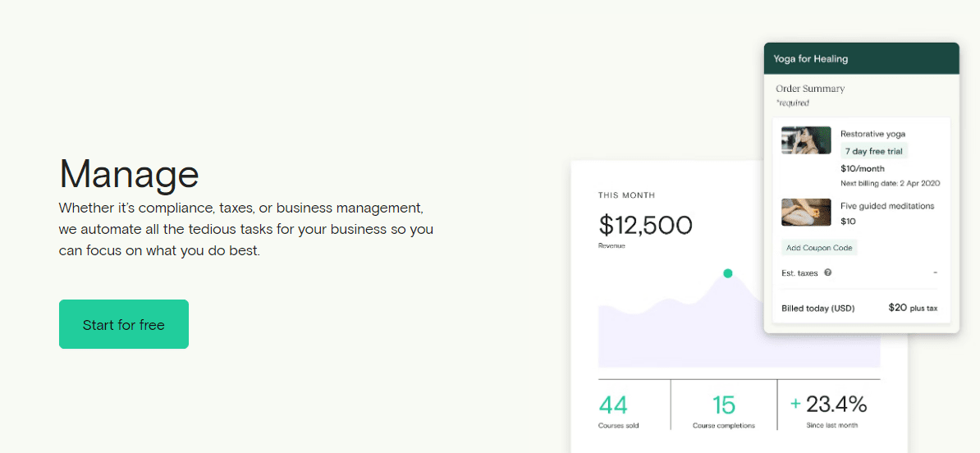Click the Yoga for Healing header
The width and height of the screenshot is (980, 453).
click(x=811, y=59)
